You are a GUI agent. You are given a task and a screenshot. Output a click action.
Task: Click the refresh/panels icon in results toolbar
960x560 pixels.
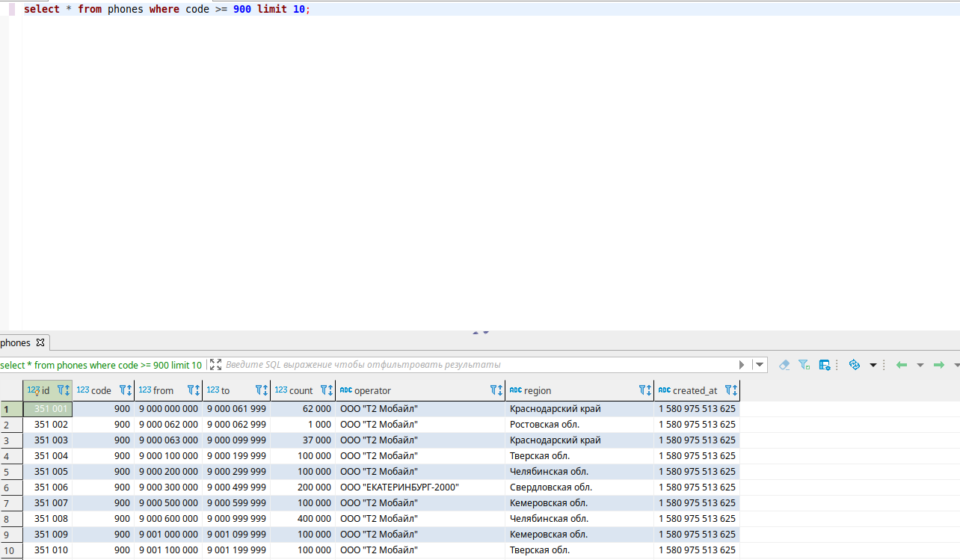[x=855, y=365]
